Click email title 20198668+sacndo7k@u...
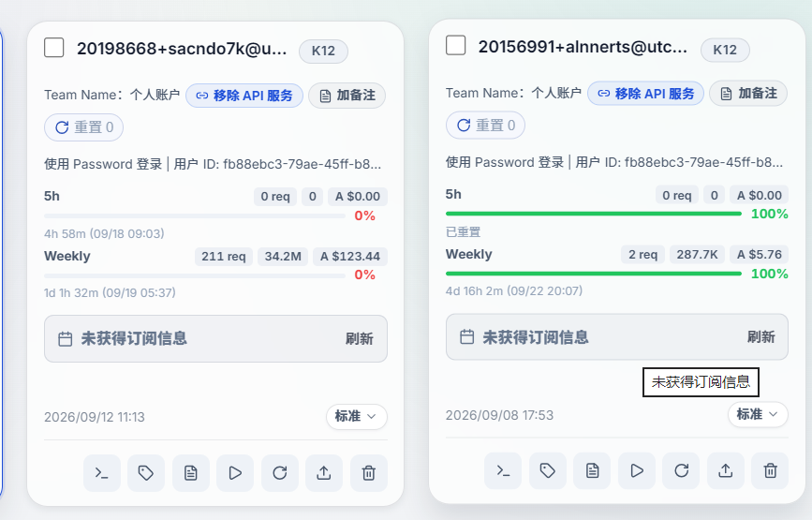Viewport: 812px width, 520px height. click(x=182, y=49)
